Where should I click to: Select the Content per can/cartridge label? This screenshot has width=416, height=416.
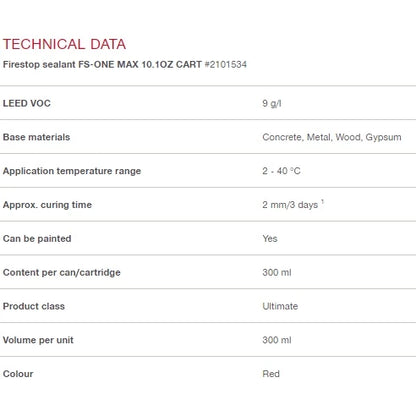coord(62,272)
